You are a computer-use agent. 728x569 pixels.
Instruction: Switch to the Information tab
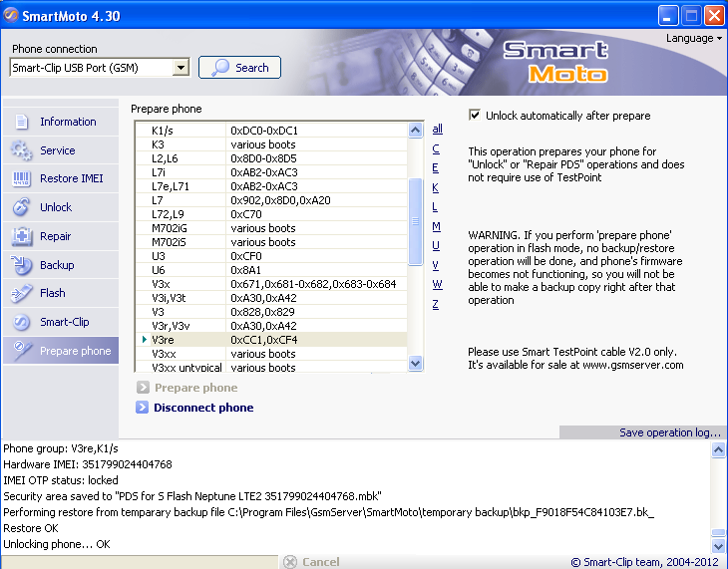61,122
